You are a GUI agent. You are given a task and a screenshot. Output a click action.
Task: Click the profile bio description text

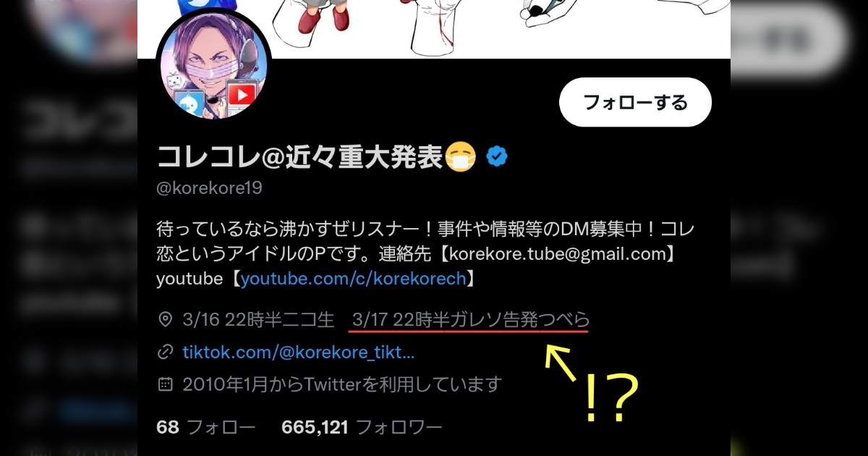426,253
